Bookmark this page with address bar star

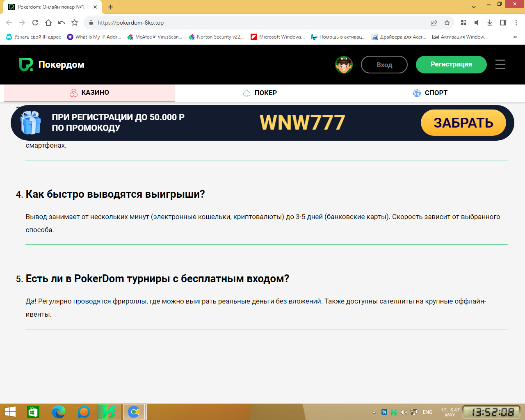[447, 23]
